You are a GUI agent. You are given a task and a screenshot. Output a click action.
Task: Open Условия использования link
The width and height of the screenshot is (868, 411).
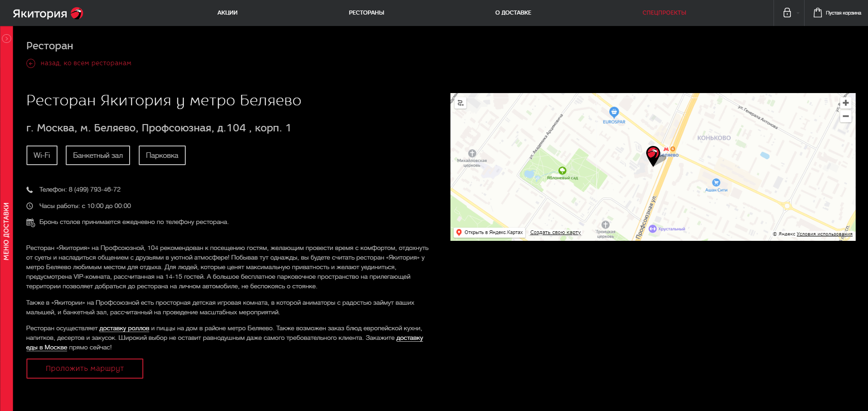(x=824, y=234)
